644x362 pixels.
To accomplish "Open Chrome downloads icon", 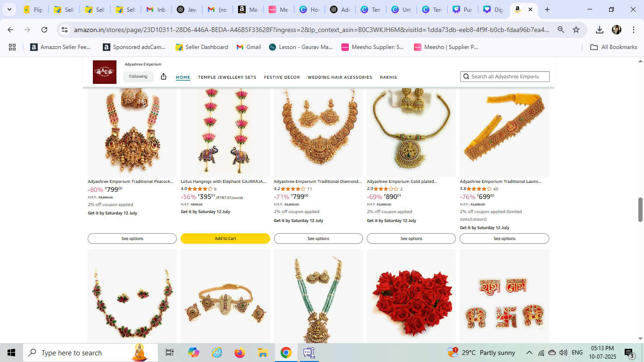I will pyautogui.click(x=599, y=30).
